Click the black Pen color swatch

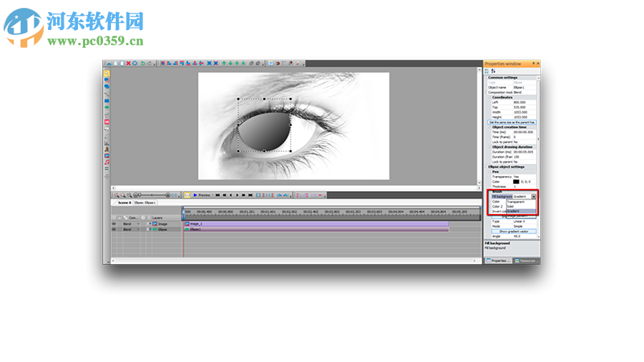[x=516, y=182]
